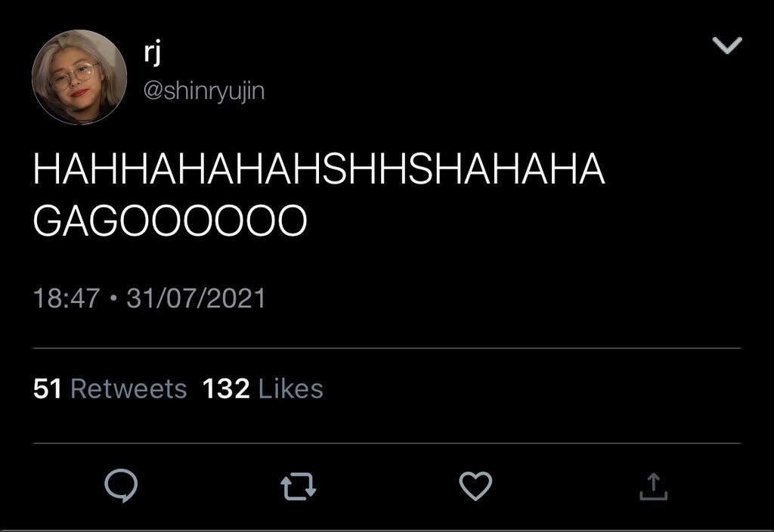
Task: Click the word GAGOOOOOO in the tweet
Action: coord(170,220)
